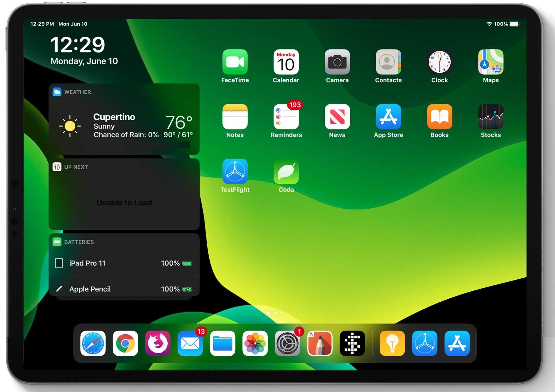Screen dimensions: 555x392
Task: Open Safari from the dock
Action: [93, 343]
